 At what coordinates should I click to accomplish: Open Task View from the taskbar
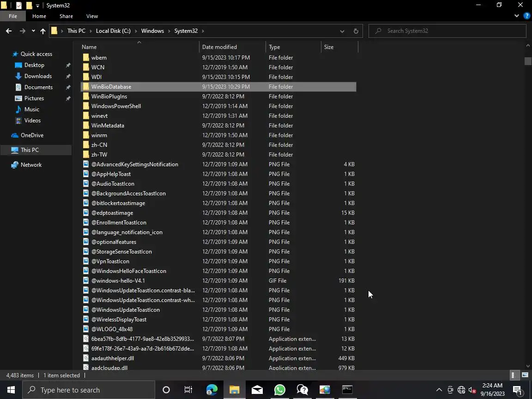coord(188,390)
